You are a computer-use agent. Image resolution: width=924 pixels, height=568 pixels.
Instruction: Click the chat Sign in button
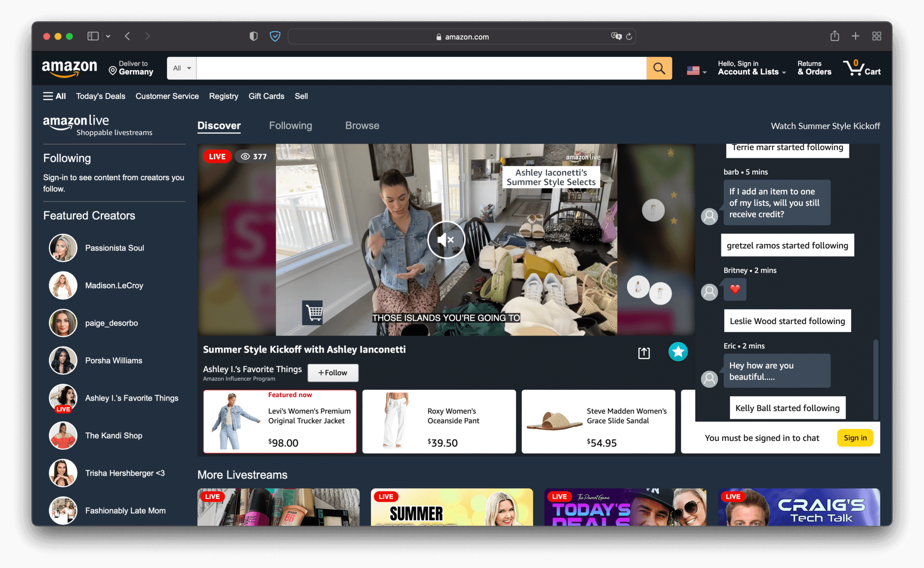855,438
